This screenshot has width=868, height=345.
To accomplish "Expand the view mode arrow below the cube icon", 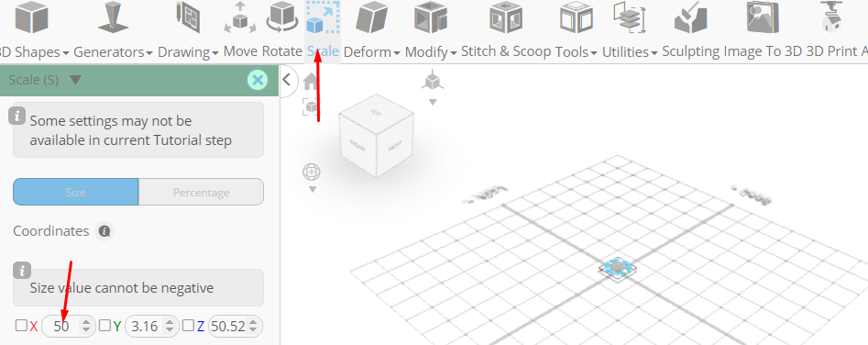I will click(433, 102).
